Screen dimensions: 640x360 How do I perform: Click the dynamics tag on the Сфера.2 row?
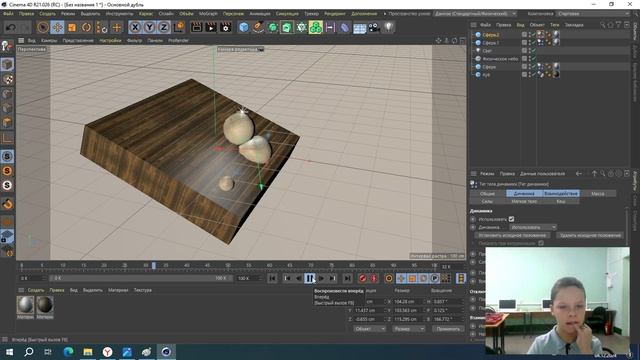coord(541,35)
